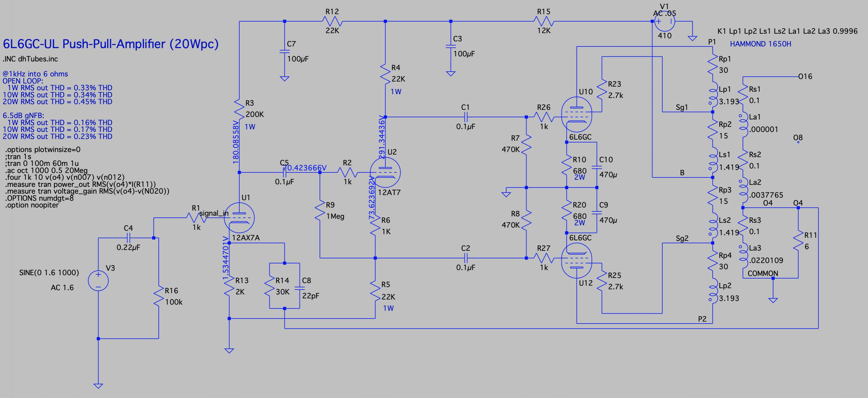Click the AC 1.6 text under SINE
868x398 pixels.
62,288
